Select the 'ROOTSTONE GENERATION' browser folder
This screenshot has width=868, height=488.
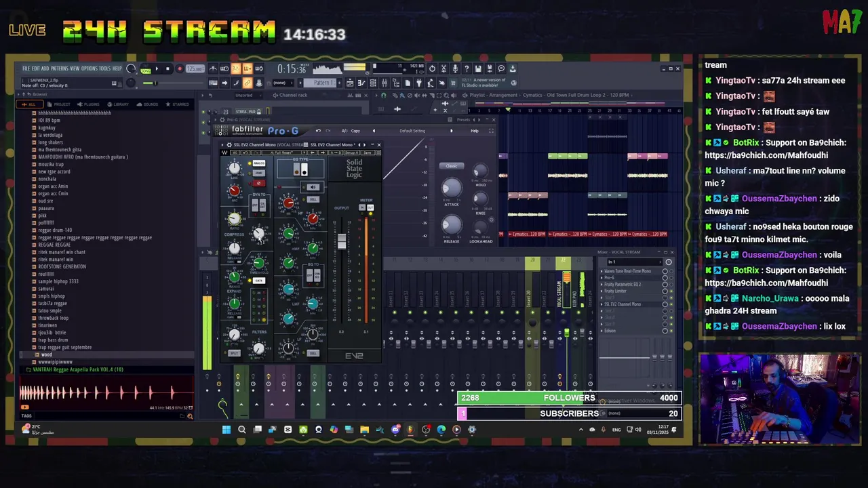[x=62, y=266]
